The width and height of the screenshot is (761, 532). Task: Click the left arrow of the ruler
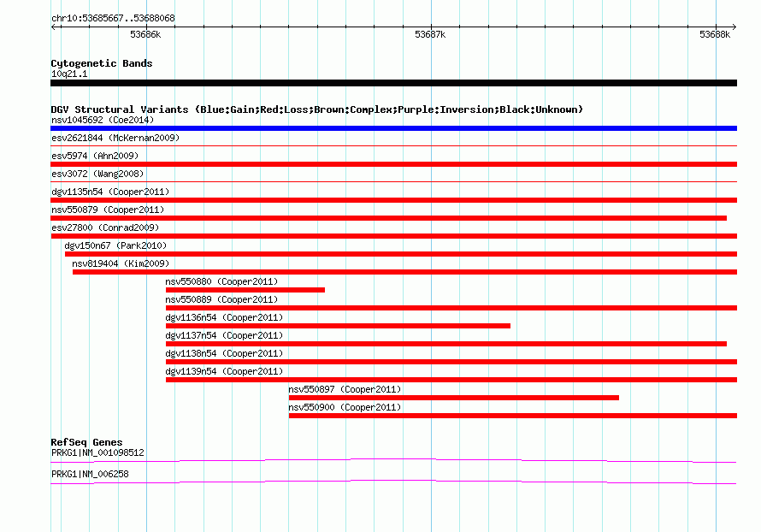53,27
